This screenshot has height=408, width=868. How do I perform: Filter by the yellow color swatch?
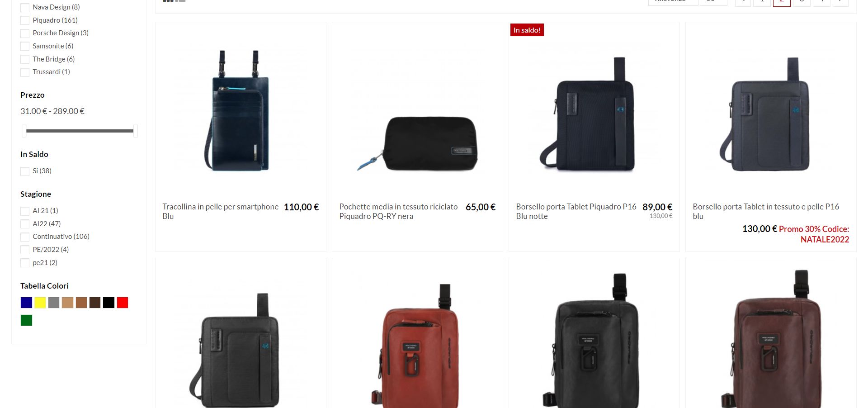coord(40,303)
